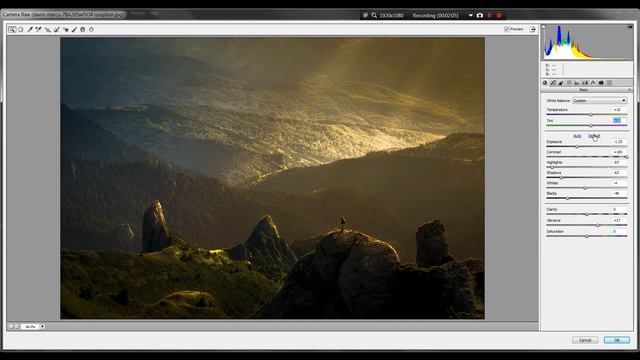This screenshot has height=360, width=640.
Task: Stop the screen recording
Action: 499,16
